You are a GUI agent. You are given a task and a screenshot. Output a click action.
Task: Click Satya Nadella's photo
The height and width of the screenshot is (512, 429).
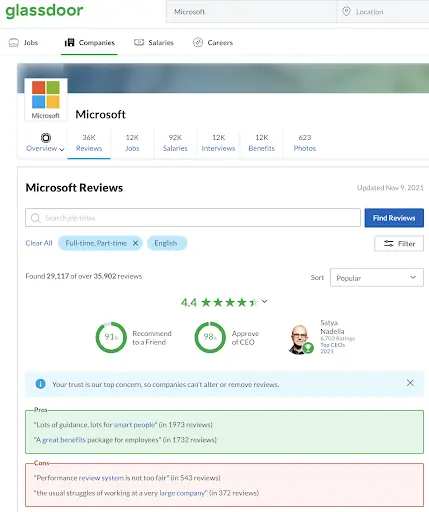coord(299,339)
